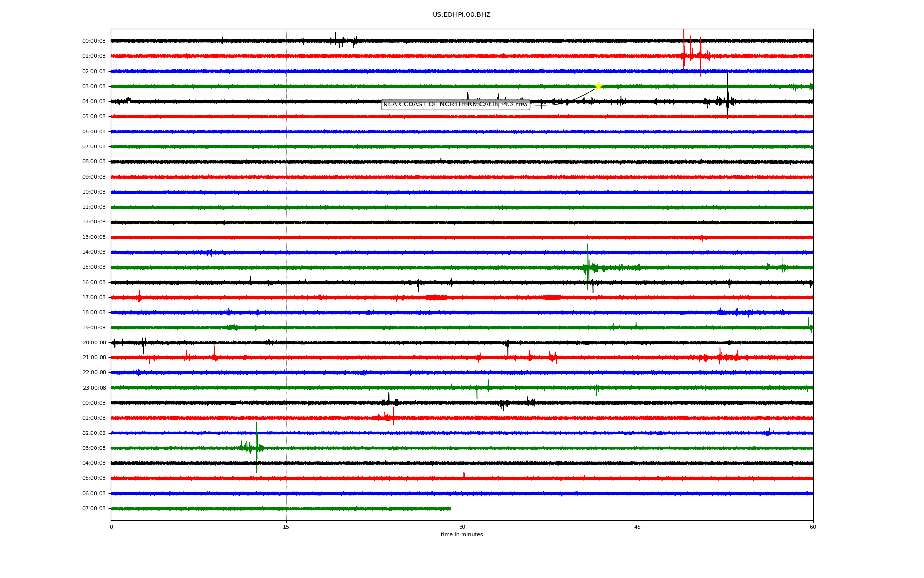This screenshot has height=578, width=924.
Task: Click the x-axis tick label 60
Action: [x=813, y=527]
